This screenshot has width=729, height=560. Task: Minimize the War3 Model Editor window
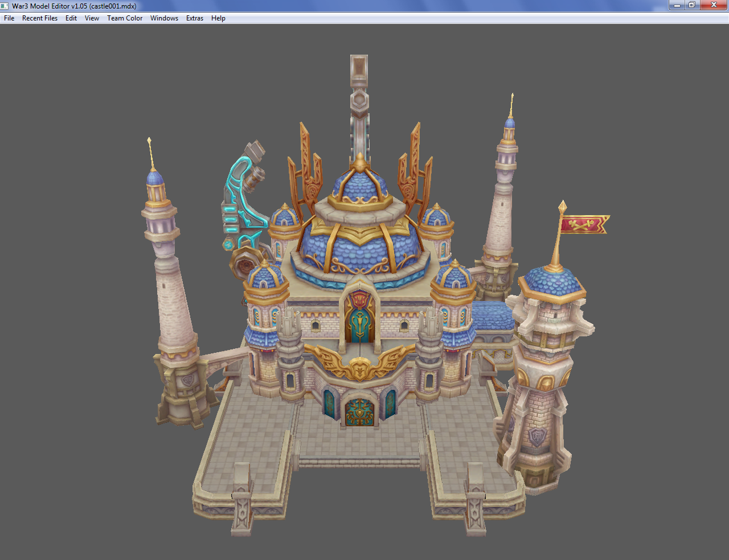pos(677,5)
